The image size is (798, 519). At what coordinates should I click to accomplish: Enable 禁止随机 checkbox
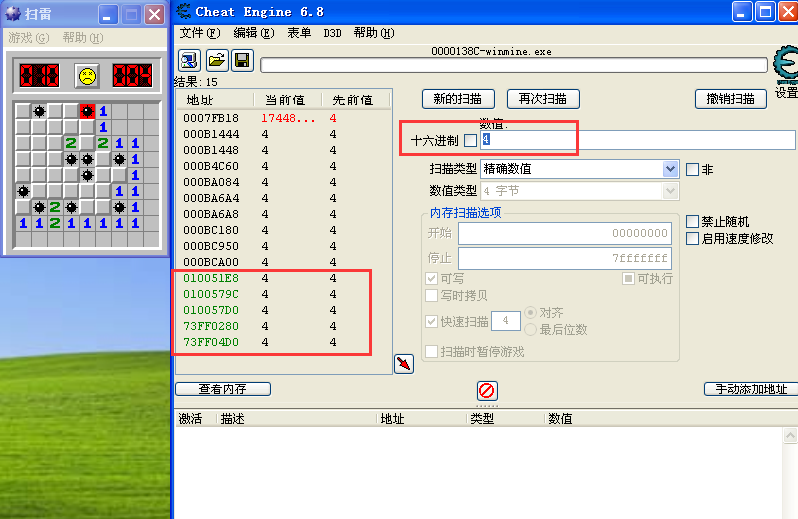coord(692,221)
